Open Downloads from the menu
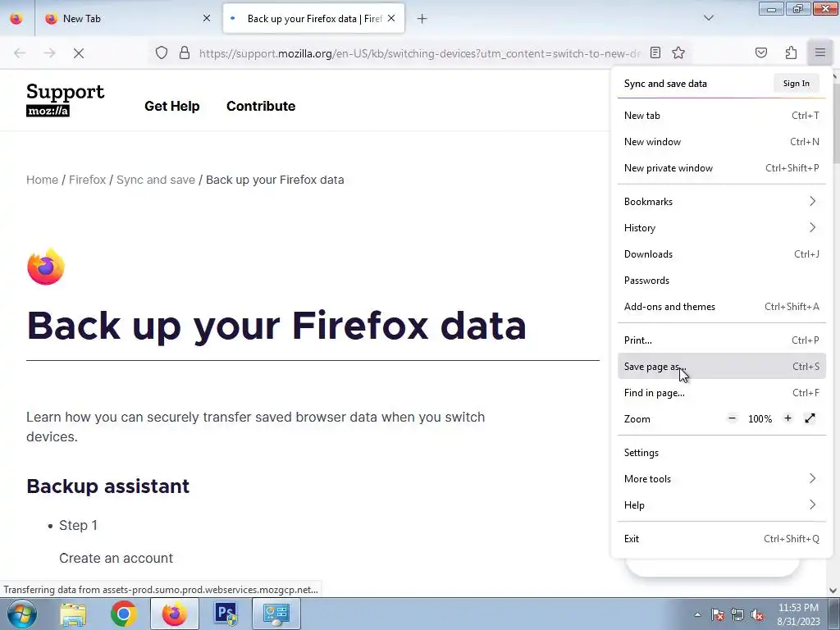This screenshot has height=630, width=840. pos(722,254)
